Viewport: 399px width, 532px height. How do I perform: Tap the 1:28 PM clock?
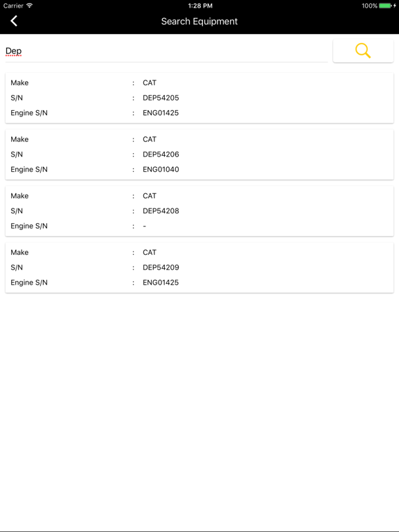pos(200,6)
